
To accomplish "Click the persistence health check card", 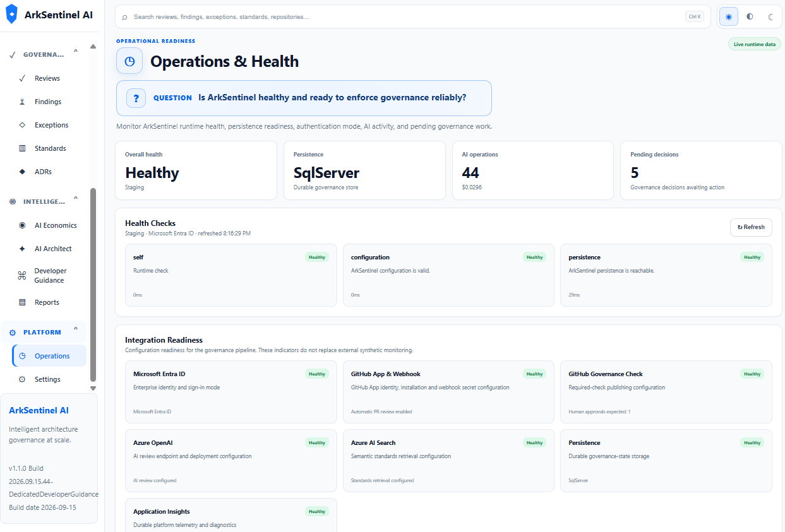I will [x=666, y=275].
